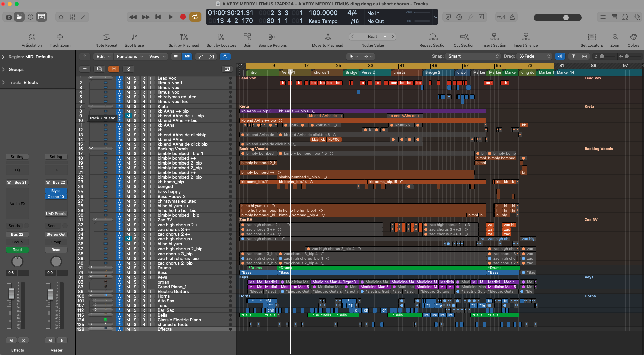The image size is (644, 355).
Task: Click Move to Playhead icon
Action: 328,37
